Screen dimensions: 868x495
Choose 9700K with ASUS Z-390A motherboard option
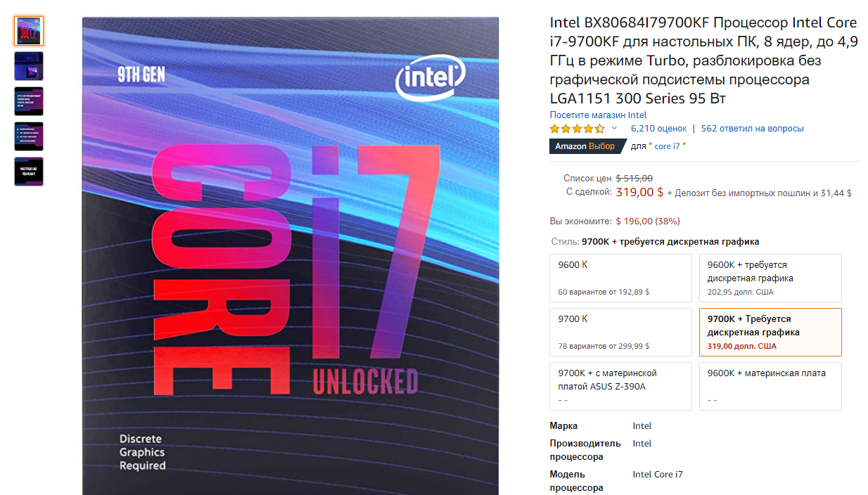click(620, 386)
